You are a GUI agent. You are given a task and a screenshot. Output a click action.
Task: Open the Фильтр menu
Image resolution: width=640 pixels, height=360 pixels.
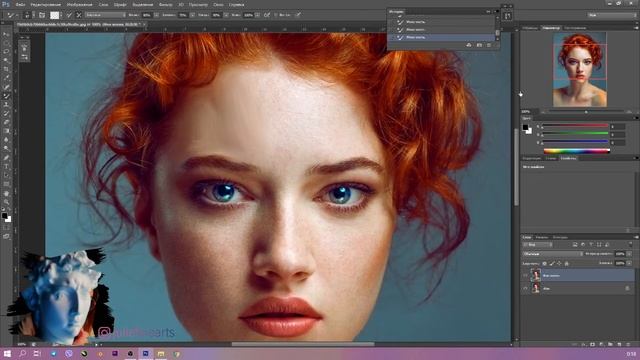(x=165, y=4)
